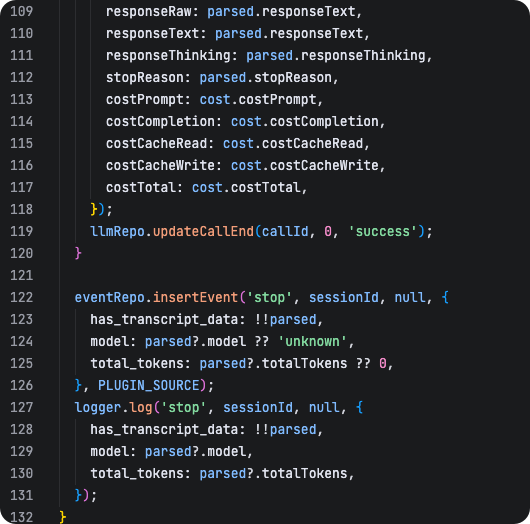Click the costCacheWrite property key
Screen dimensions: 530x524
tap(160, 166)
